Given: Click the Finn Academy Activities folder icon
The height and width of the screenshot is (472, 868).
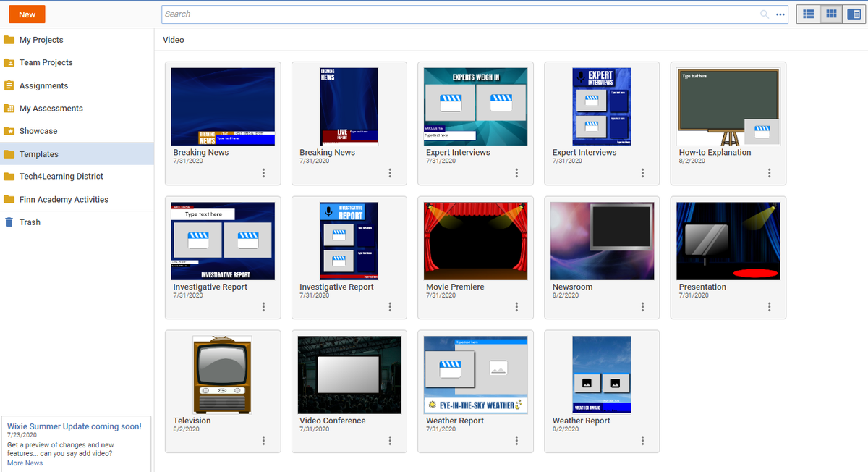Looking at the screenshot, I should (9, 199).
